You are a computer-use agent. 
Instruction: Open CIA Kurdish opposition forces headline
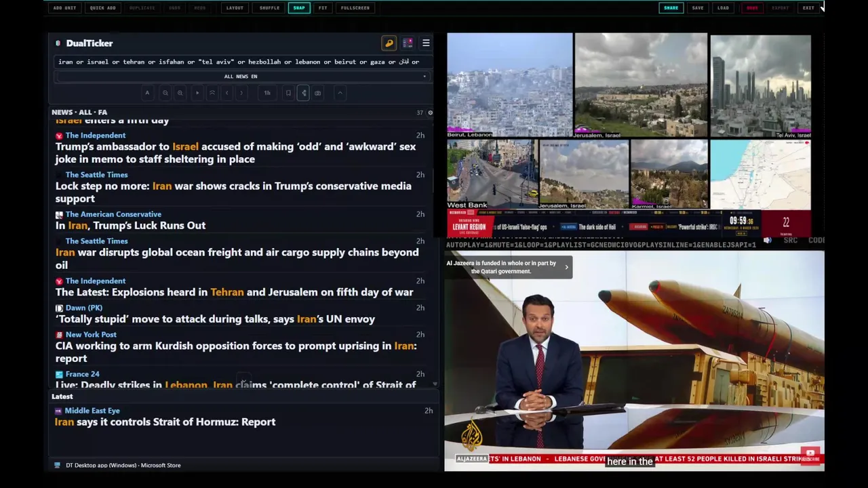[236, 352]
